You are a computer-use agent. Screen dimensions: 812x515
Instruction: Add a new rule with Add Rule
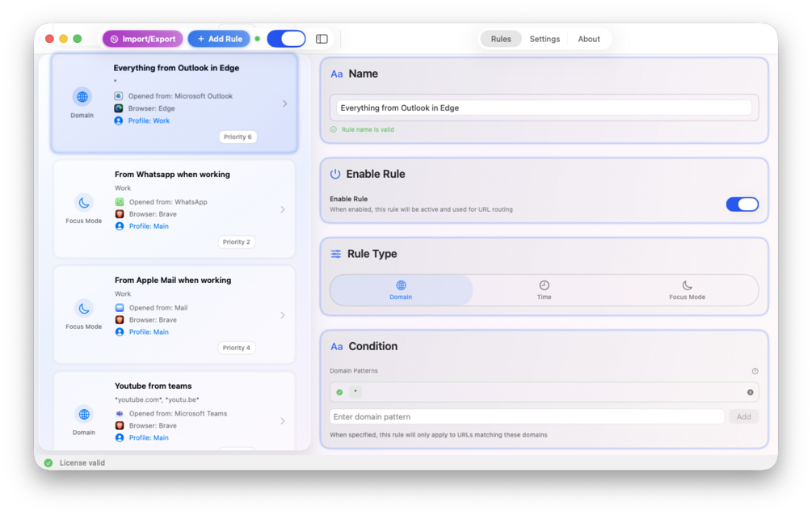pos(218,39)
